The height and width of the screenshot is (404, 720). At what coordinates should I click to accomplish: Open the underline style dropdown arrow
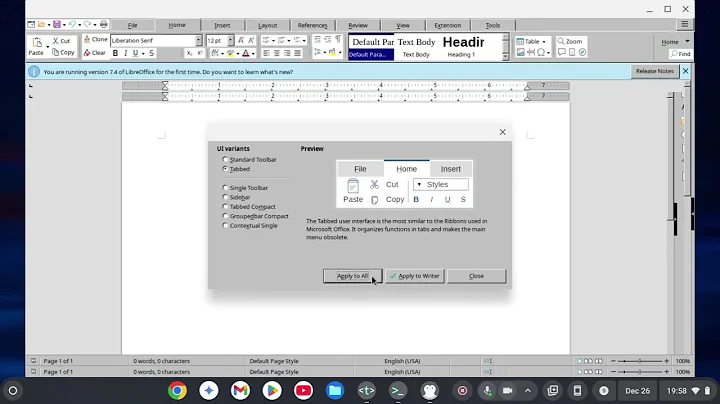(143, 54)
